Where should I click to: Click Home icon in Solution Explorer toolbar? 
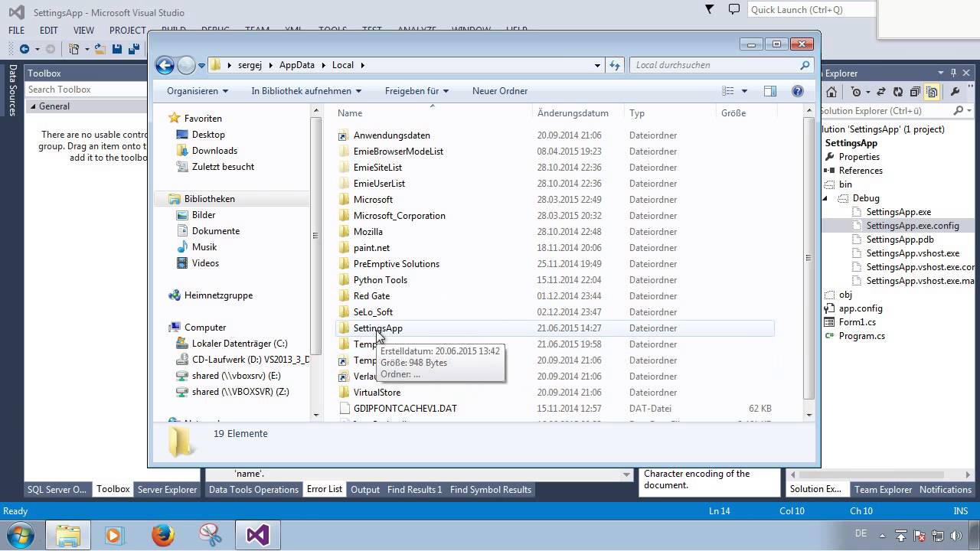831,92
